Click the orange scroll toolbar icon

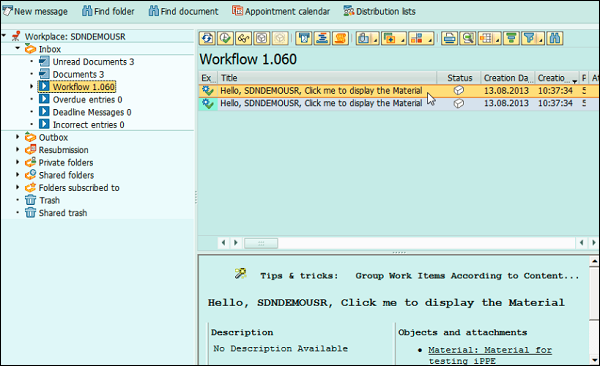(x=340, y=38)
